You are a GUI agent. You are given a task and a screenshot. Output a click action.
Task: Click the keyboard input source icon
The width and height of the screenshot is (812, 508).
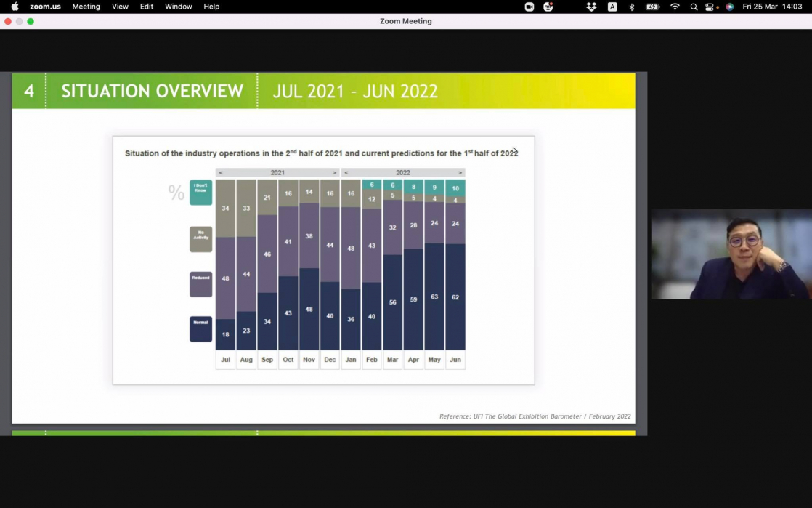[x=612, y=7]
